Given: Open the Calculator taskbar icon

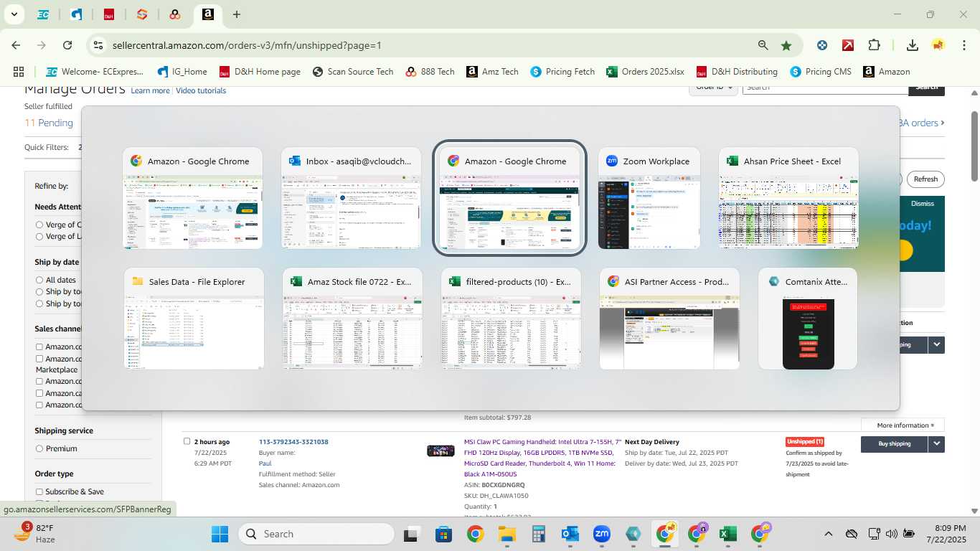Looking at the screenshot, I should (539, 534).
